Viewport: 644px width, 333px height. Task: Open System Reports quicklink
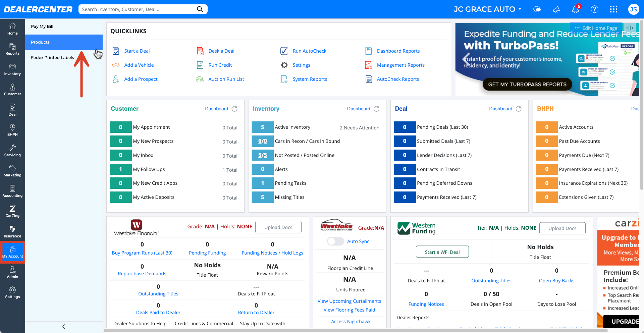310,79
